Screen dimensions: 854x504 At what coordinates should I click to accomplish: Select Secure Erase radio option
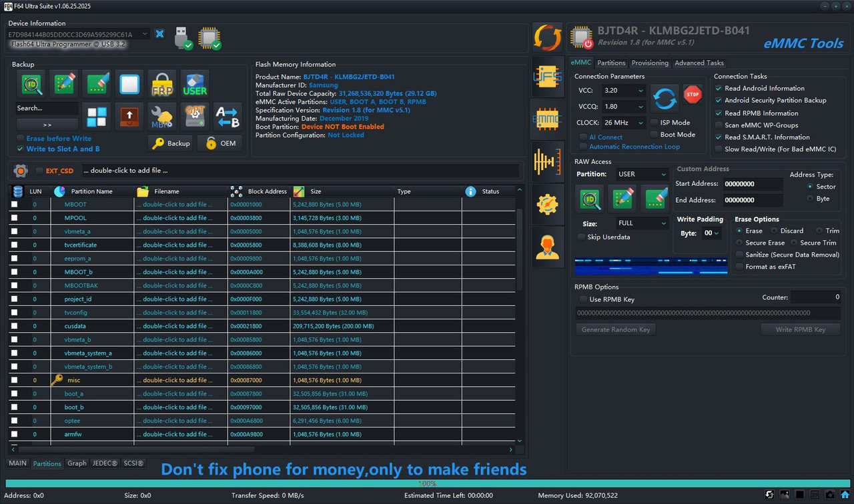pyautogui.click(x=739, y=243)
